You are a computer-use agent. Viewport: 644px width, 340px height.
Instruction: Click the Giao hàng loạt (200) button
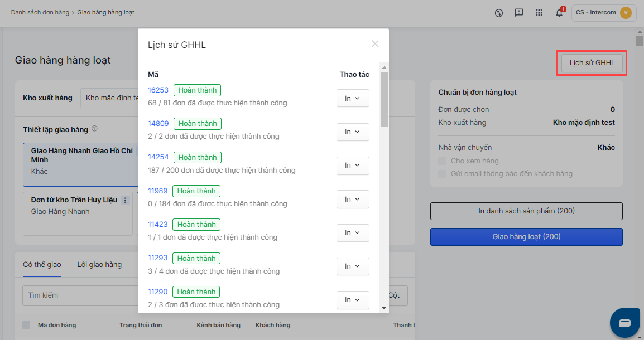tap(526, 237)
